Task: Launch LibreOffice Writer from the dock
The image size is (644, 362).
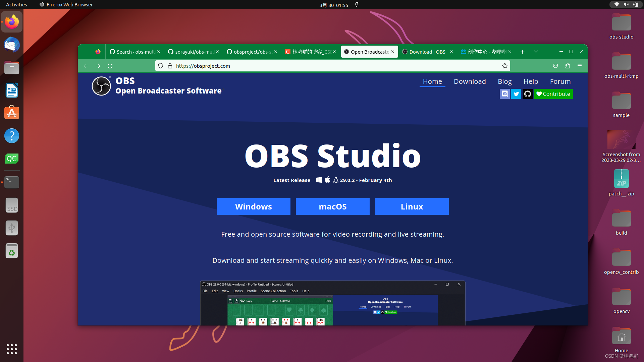Action: point(12,90)
